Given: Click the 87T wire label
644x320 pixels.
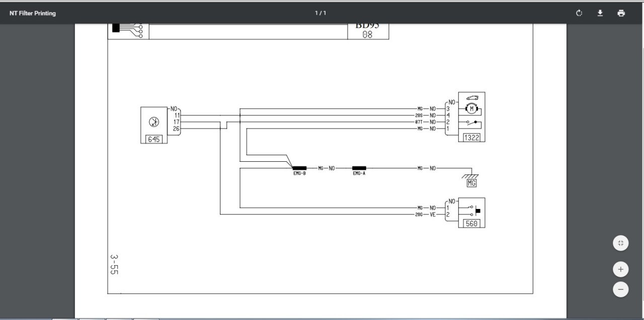Looking at the screenshot, I should pyautogui.click(x=419, y=122).
